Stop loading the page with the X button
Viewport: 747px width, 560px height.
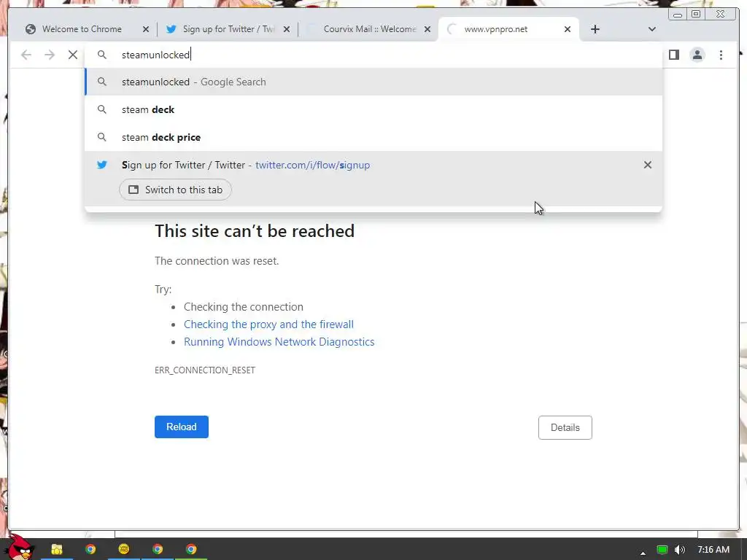pyautogui.click(x=73, y=55)
